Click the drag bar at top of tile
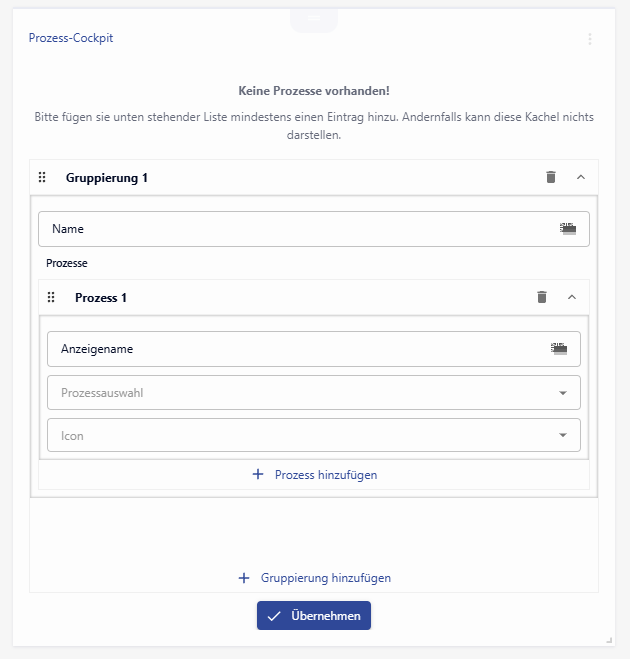Screen dimensions: 630x659 (x=314, y=18)
